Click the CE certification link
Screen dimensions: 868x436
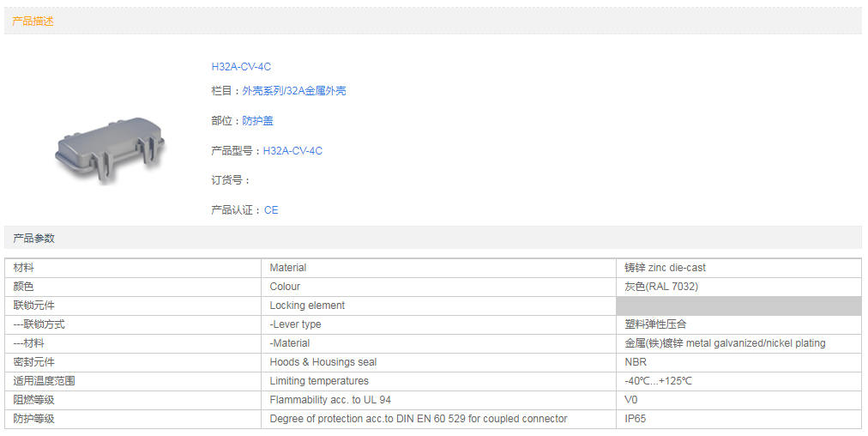pos(271,210)
